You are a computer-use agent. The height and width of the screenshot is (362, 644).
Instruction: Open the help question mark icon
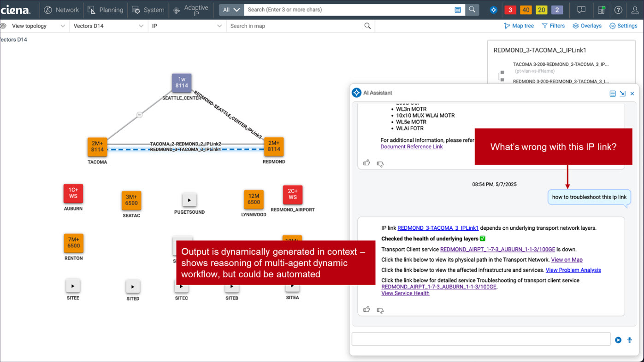[x=618, y=10]
